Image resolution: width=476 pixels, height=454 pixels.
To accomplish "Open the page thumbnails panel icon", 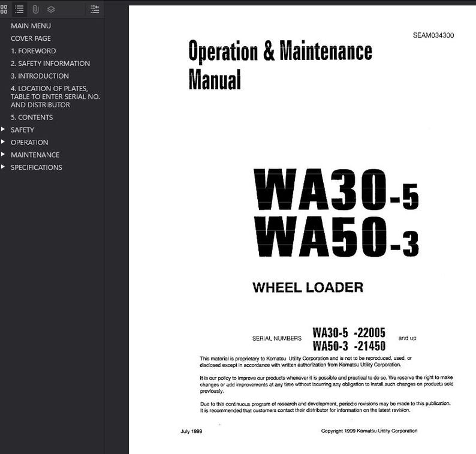I will 4,10.
